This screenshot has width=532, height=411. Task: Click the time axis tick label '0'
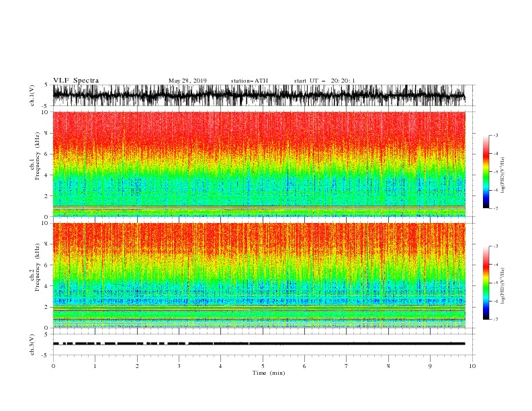click(53, 366)
